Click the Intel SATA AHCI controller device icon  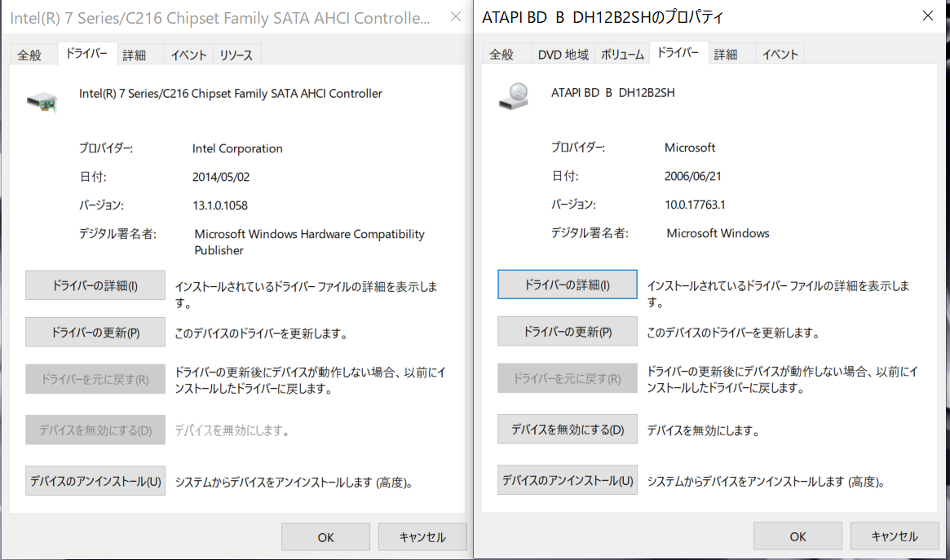point(42,102)
